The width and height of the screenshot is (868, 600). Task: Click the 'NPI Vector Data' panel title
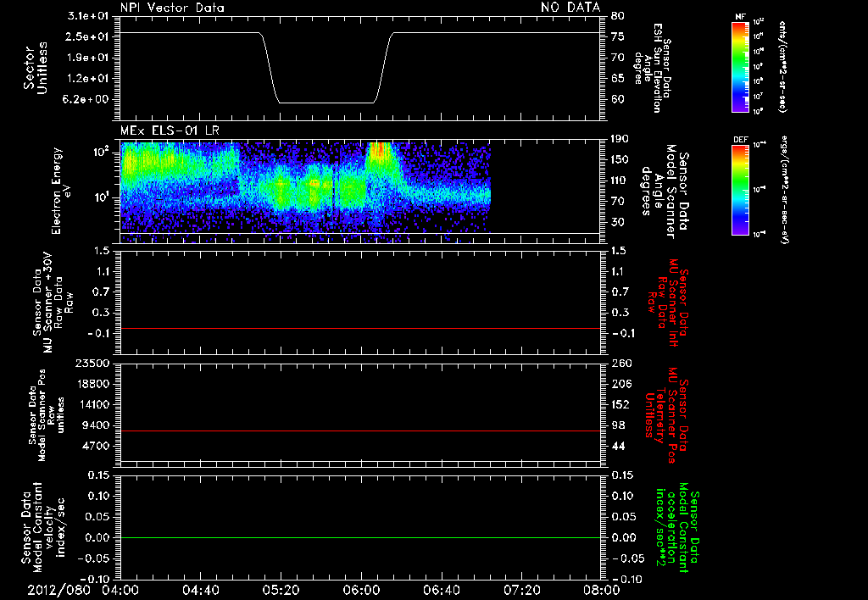coord(172,8)
